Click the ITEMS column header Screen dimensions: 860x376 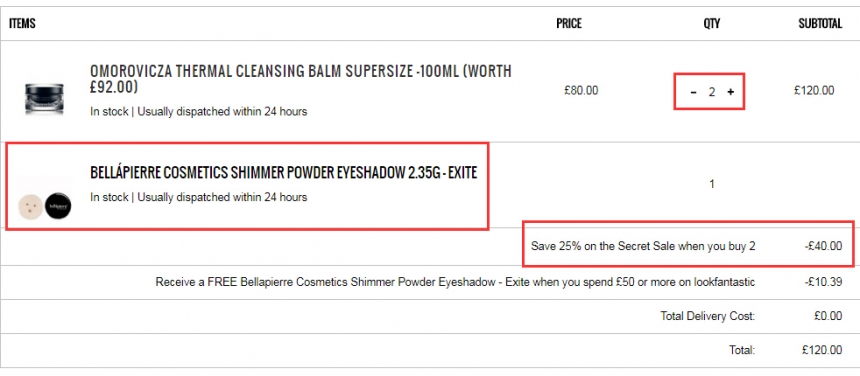22,24
